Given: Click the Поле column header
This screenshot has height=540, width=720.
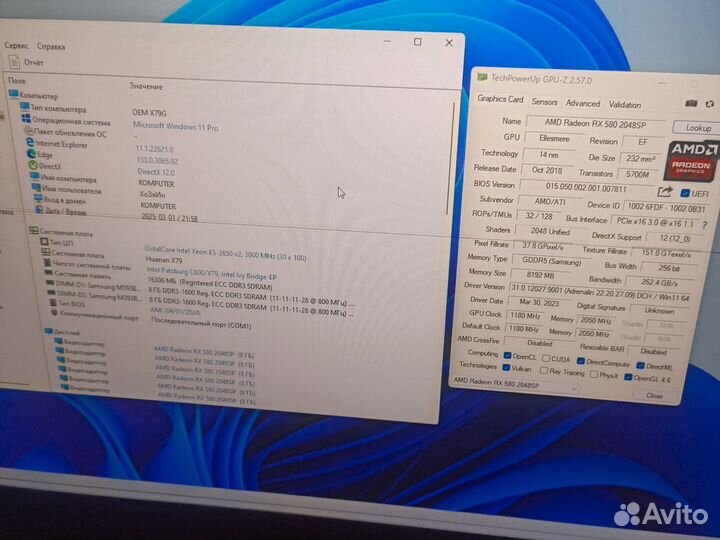Looking at the screenshot, I should [17, 80].
